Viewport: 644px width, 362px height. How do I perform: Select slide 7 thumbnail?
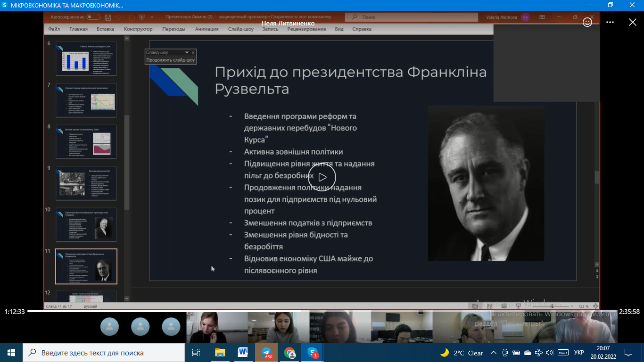click(86, 100)
